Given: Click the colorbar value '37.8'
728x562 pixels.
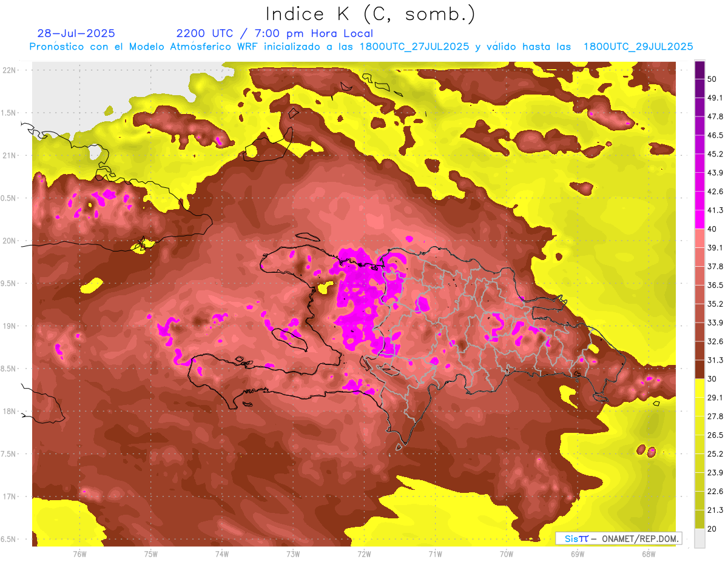Looking at the screenshot, I should pos(715,266).
